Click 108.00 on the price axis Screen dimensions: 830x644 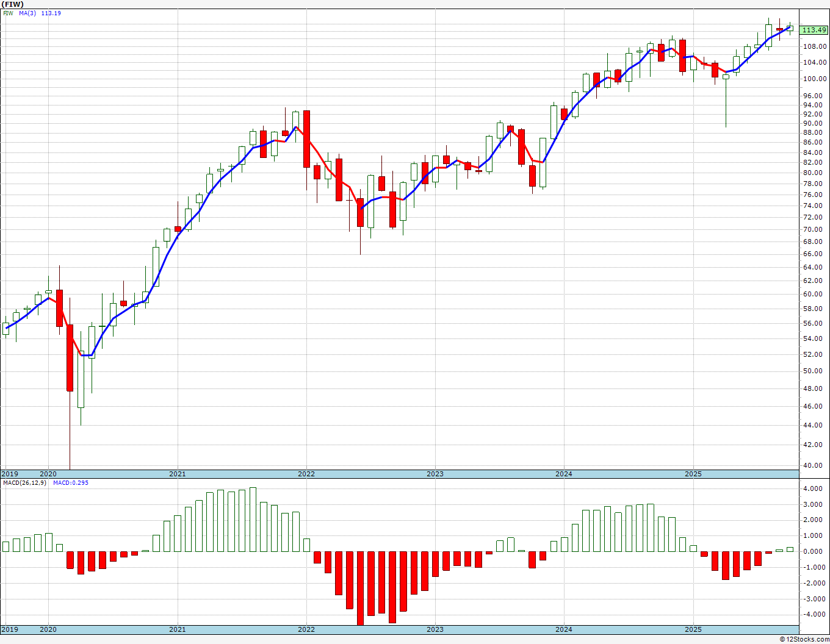pos(814,46)
